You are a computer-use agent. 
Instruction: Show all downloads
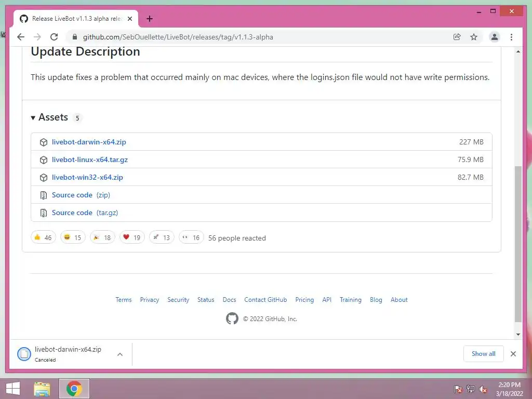483,354
